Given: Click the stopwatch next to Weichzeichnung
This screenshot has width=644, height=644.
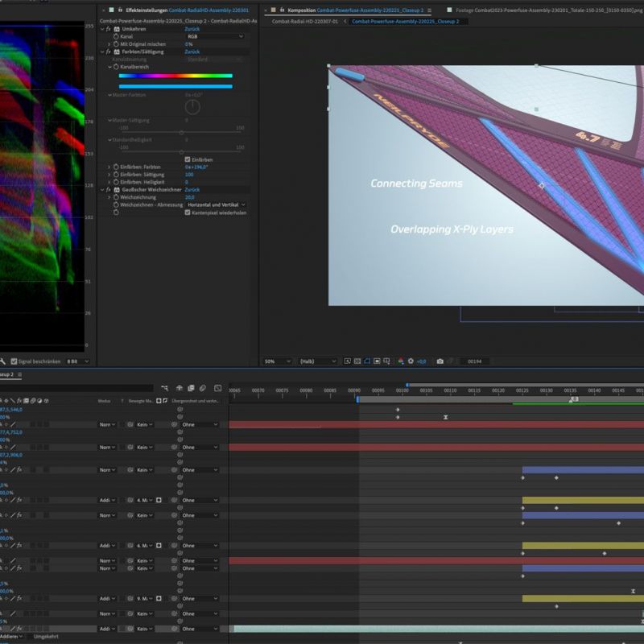Looking at the screenshot, I should click(116, 196).
